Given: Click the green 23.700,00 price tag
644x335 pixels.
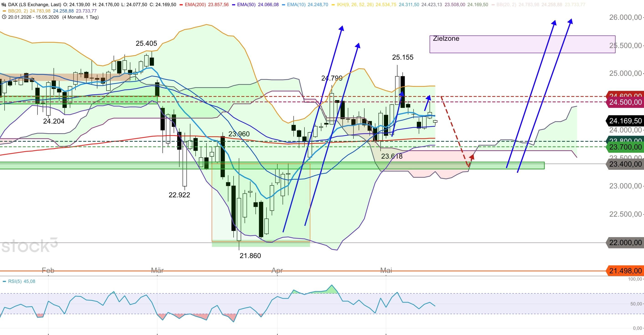Looking at the screenshot, I should [625, 147].
